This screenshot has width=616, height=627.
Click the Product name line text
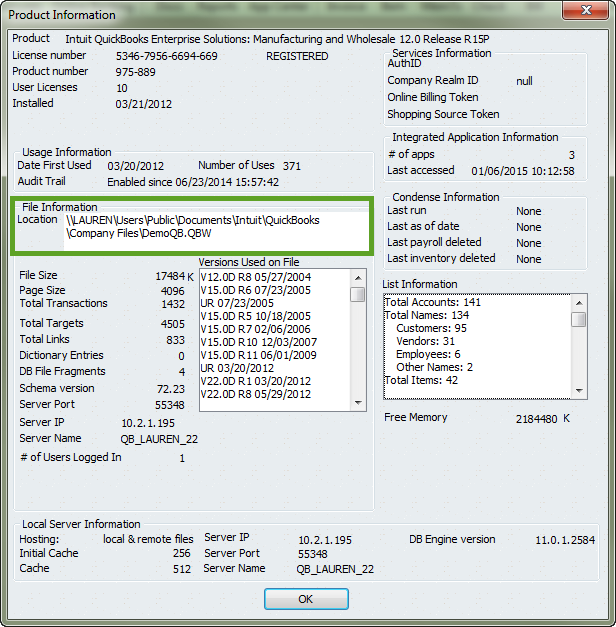click(x=277, y=39)
